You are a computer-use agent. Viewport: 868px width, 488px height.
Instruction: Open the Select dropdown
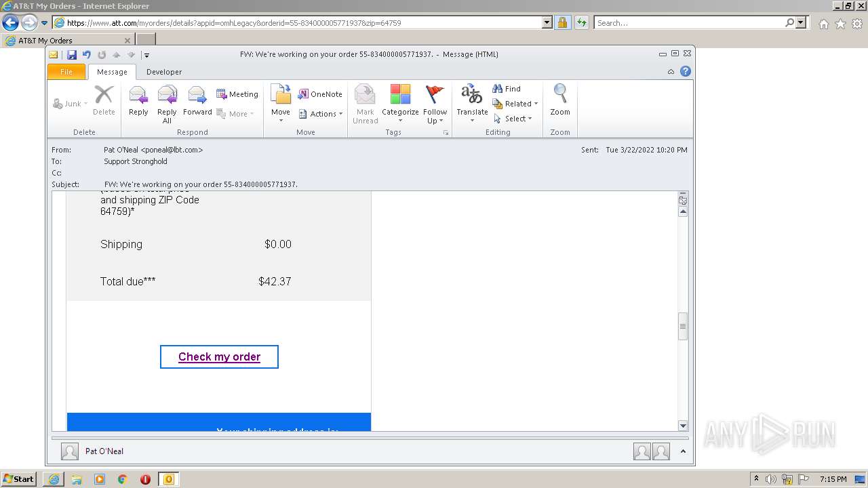coord(513,119)
